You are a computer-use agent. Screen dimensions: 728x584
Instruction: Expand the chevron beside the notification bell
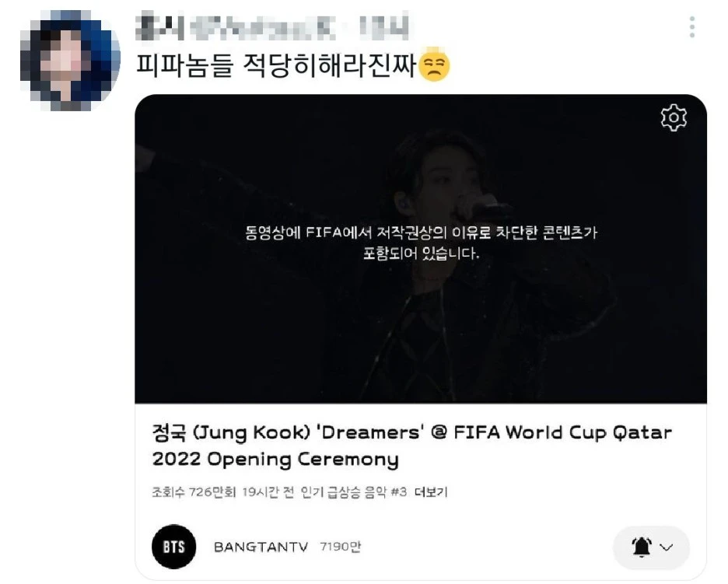(667, 547)
